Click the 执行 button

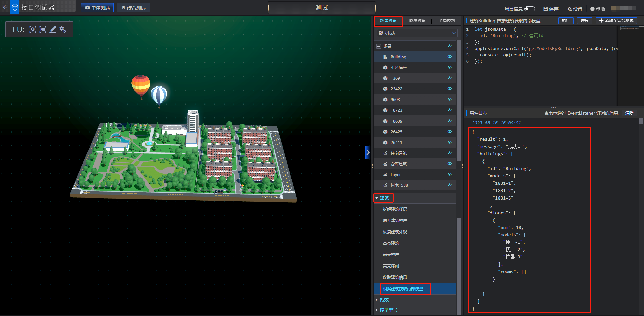566,21
